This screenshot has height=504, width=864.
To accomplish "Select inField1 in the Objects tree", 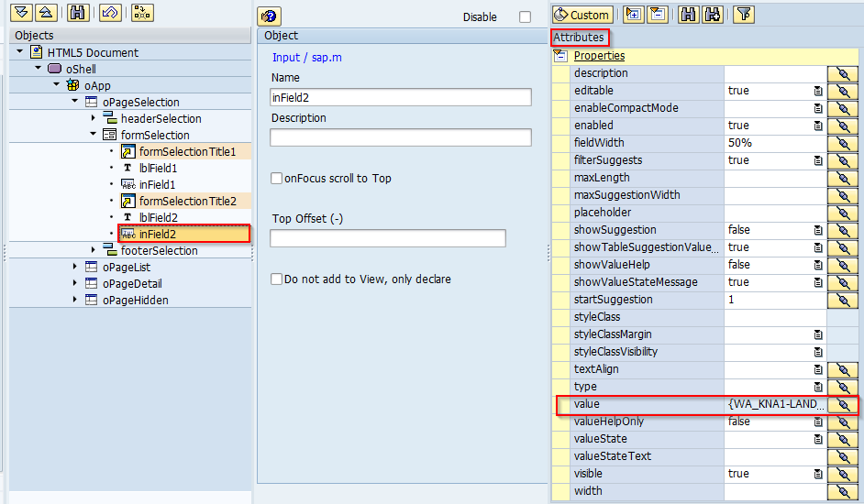I will coord(156,184).
